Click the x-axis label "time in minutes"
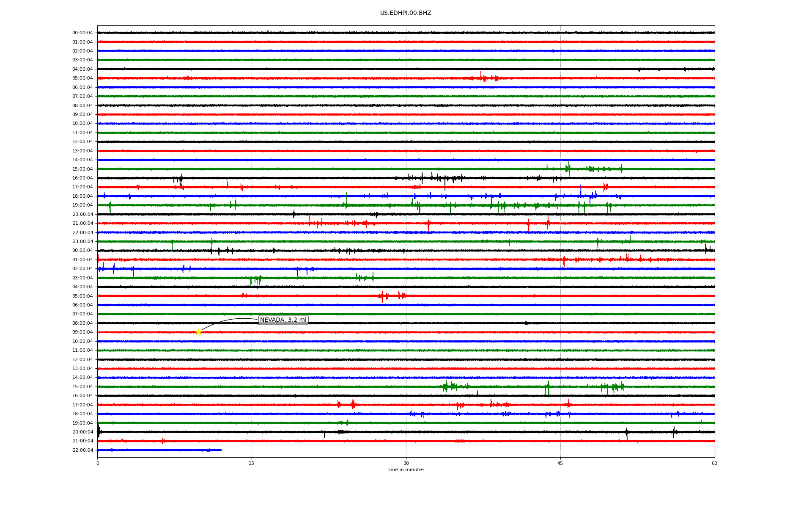This screenshot has height=508, width=812. click(406, 469)
